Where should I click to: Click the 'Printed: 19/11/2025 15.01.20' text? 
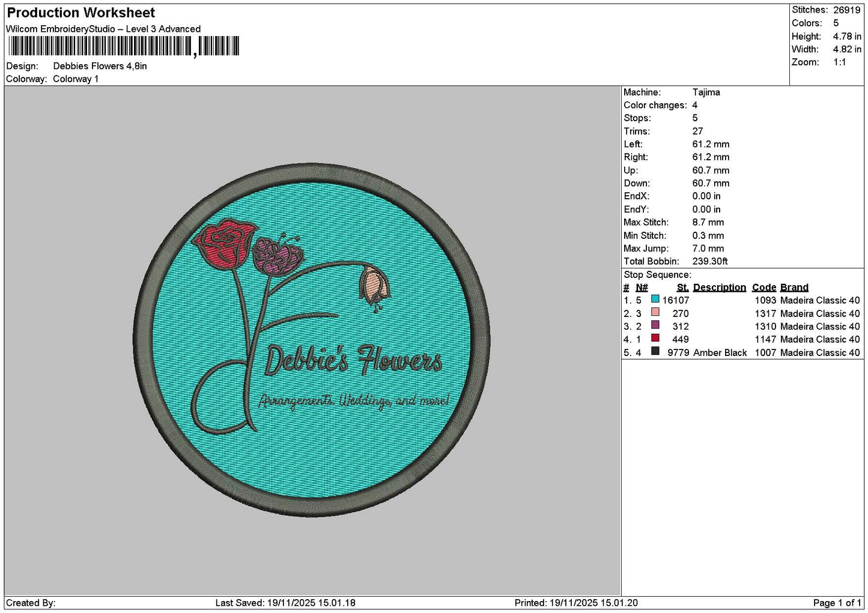click(x=576, y=603)
